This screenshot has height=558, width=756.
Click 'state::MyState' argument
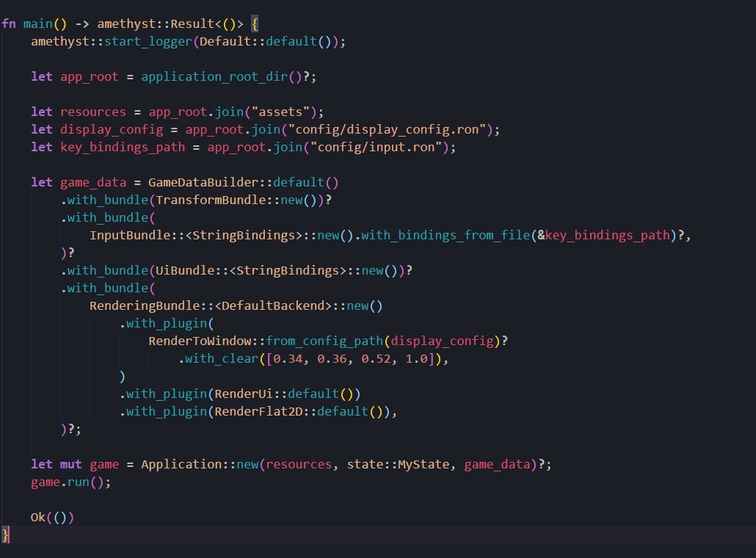pyautogui.click(x=399, y=465)
